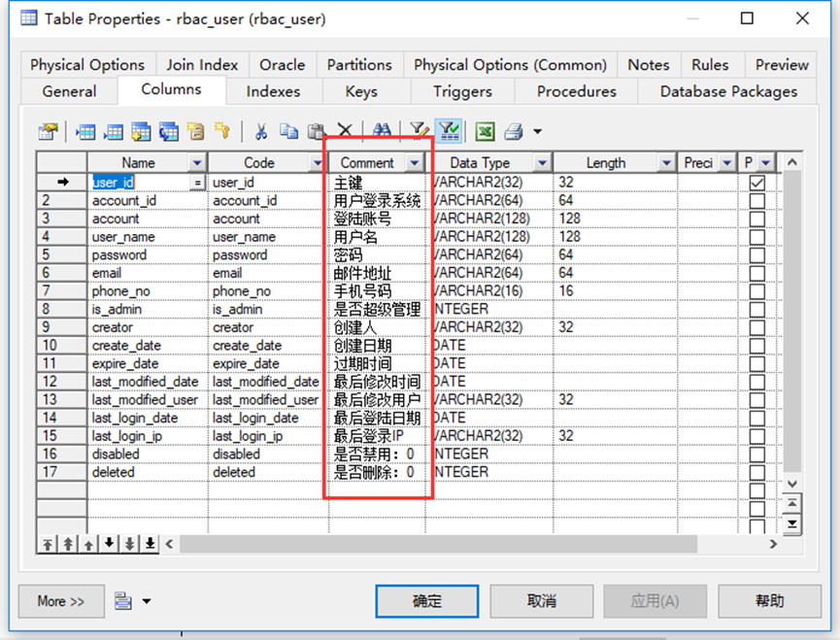Switch to the Indexes tab
This screenshot has width=840, height=640.
(x=273, y=91)
